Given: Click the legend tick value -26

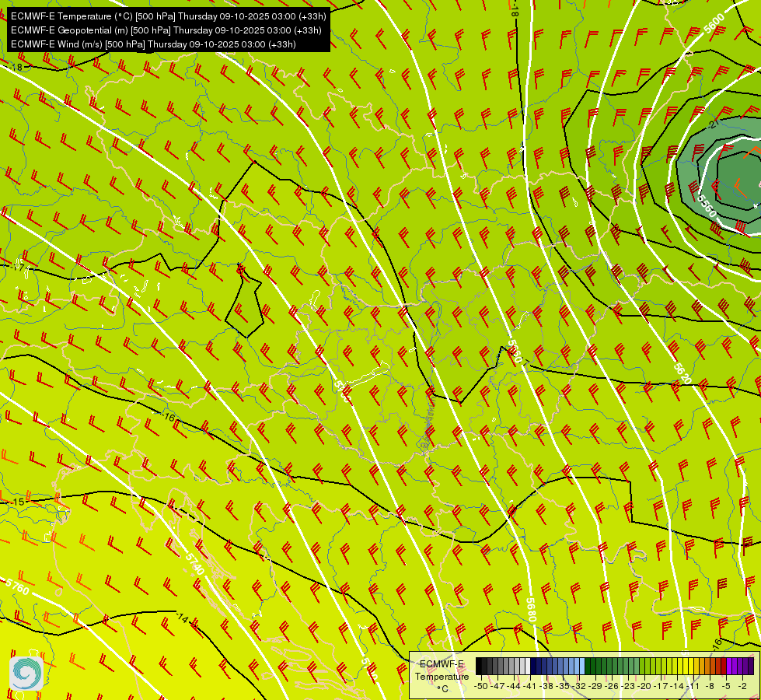Looking at the screenshot, I should click(612, 686).
